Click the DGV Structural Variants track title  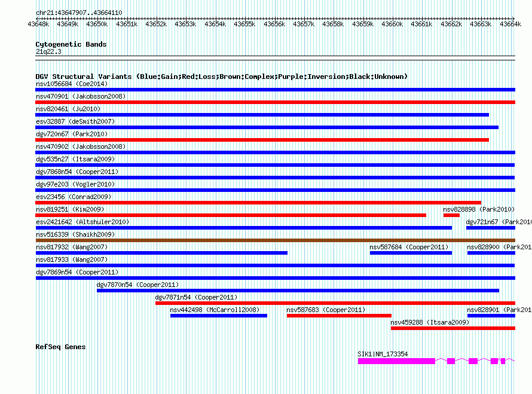(x=222, y=77)
